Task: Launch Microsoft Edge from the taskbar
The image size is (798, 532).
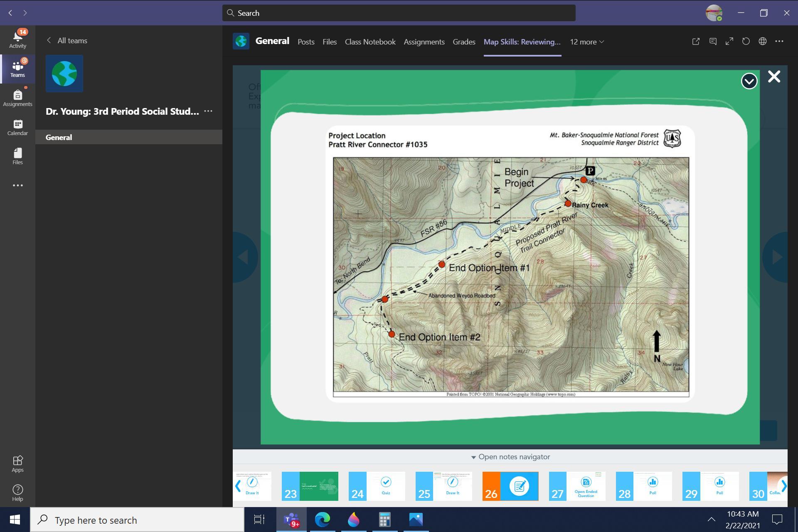Action: pyautogui.click(x=323, y=520)
